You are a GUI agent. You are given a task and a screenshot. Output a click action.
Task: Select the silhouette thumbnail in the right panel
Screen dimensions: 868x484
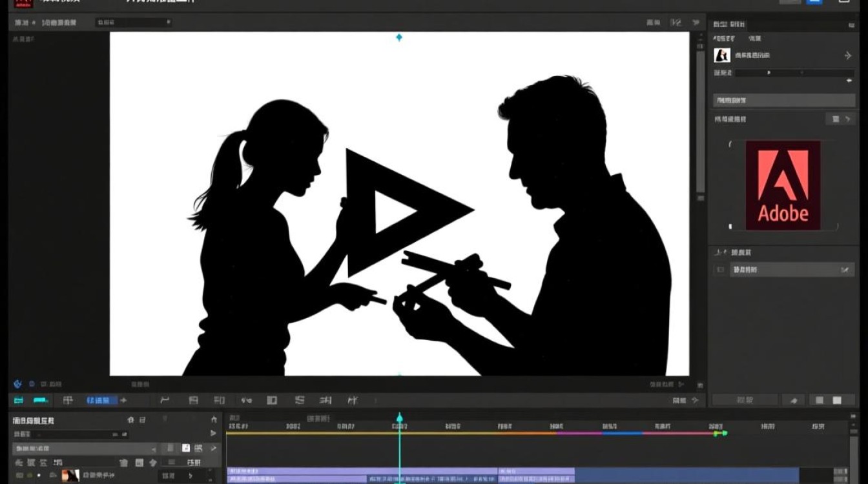tap(721, 55)
